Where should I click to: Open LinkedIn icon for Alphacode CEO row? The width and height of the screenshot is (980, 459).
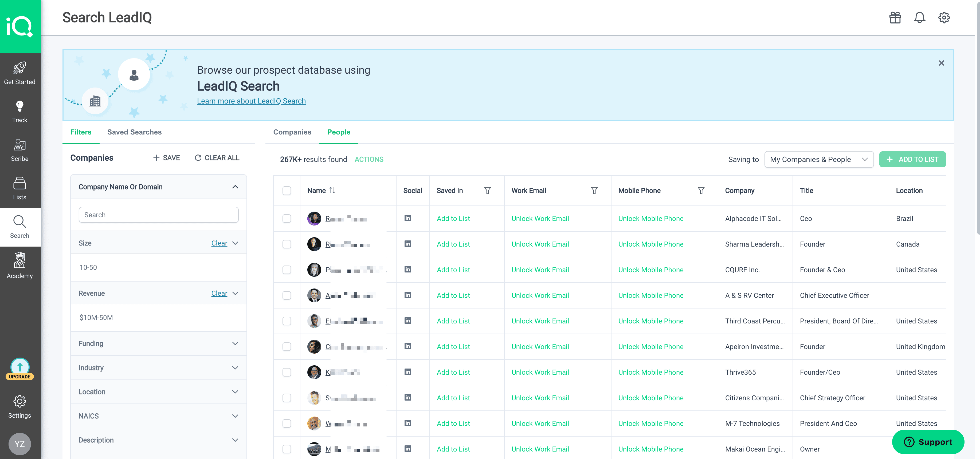tap(407, 218)
